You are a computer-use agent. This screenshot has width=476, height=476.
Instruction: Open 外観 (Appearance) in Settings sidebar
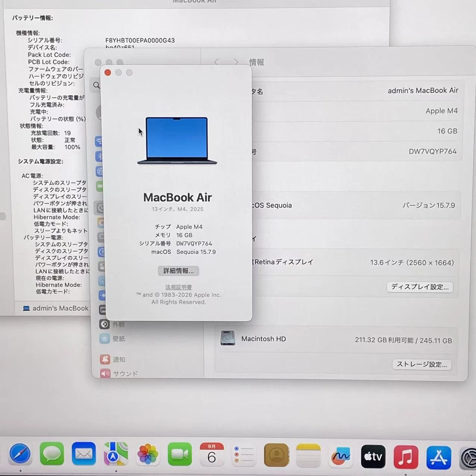(x=112, y=324)
